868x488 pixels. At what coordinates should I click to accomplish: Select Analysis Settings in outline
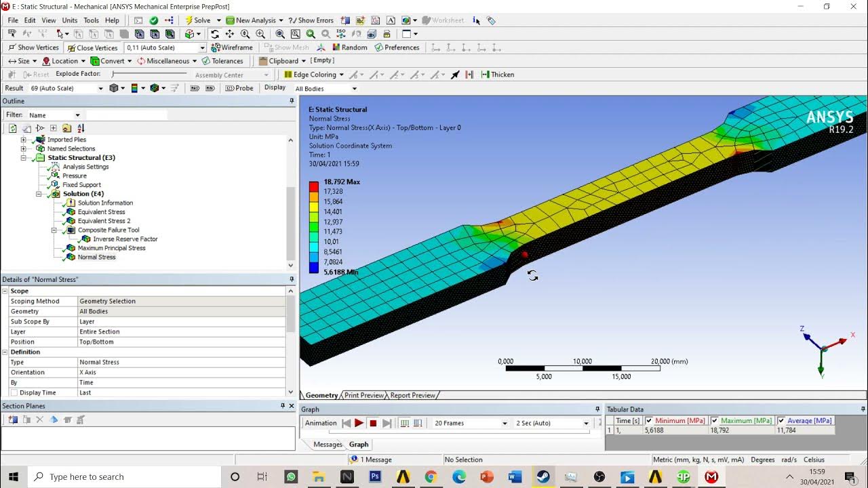pyautogui.click(x=85, y=167)
